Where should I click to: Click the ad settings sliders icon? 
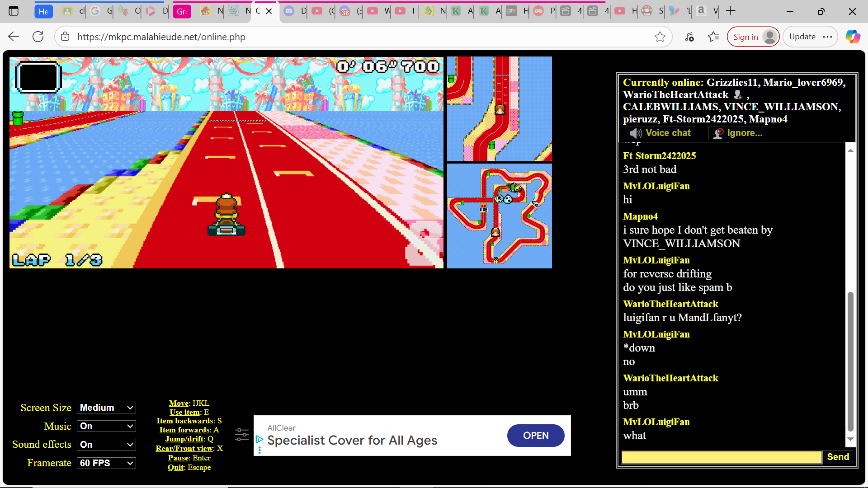[242, 435]
